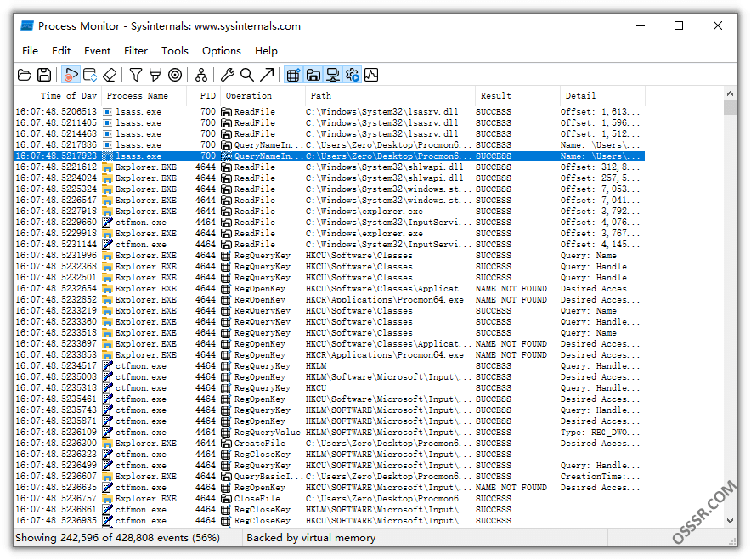Open the File menu

(31, 51)
